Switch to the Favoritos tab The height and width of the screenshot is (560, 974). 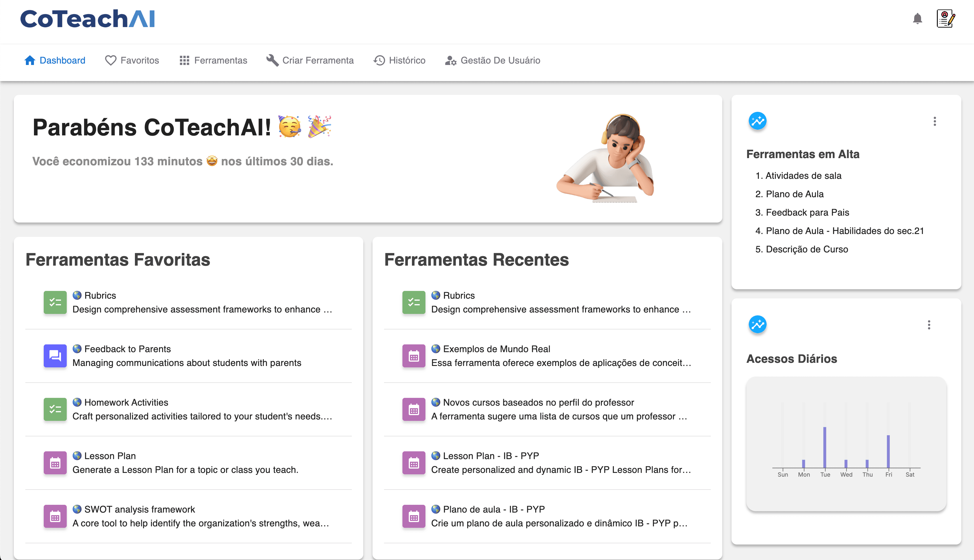click(132, 60)
